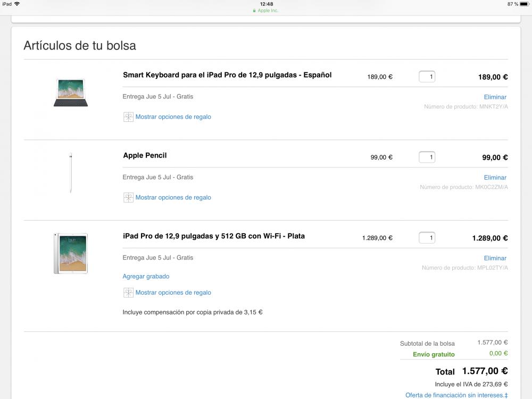The image size is (532, 399).
Task: Click gift icon under iPad Pro item
Action: pos(128,293)
